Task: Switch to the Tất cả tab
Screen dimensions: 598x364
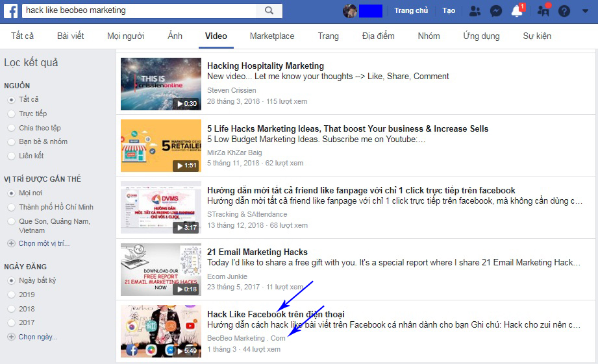Action: 22,36
